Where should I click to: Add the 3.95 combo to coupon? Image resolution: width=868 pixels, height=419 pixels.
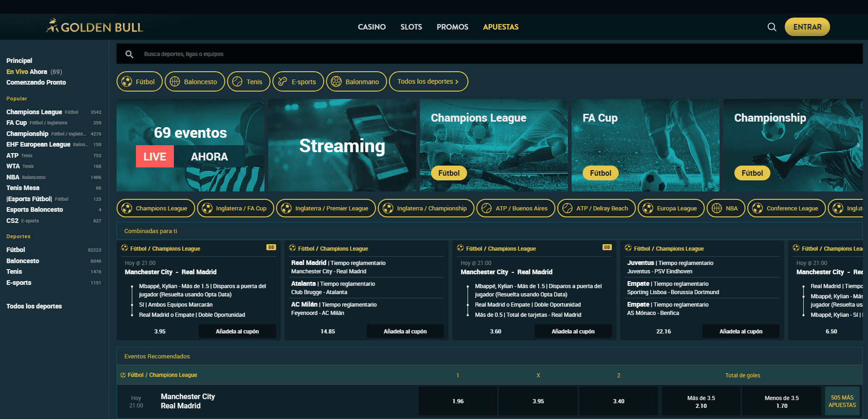click(x=237, y=331)
